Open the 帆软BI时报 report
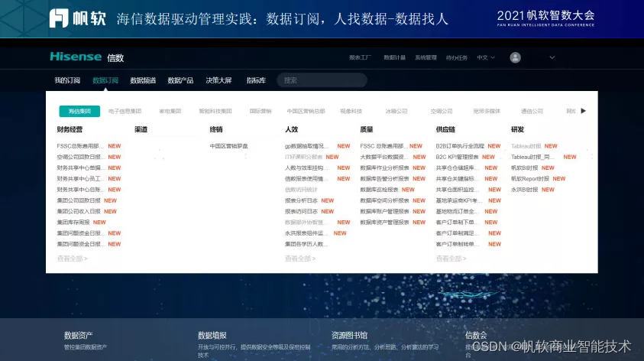This screenshot has height=361, width=644. (525, 167)
